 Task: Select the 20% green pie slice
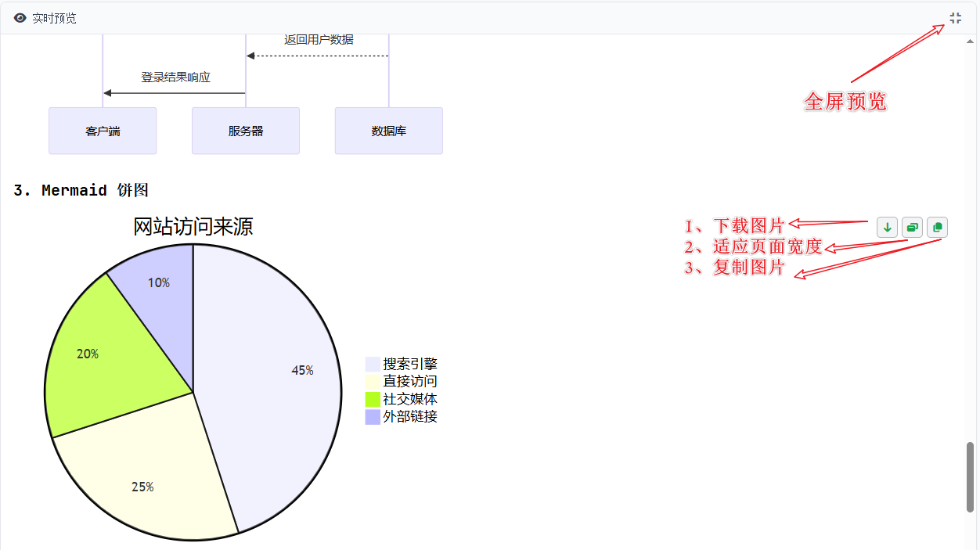coord(102,360)
